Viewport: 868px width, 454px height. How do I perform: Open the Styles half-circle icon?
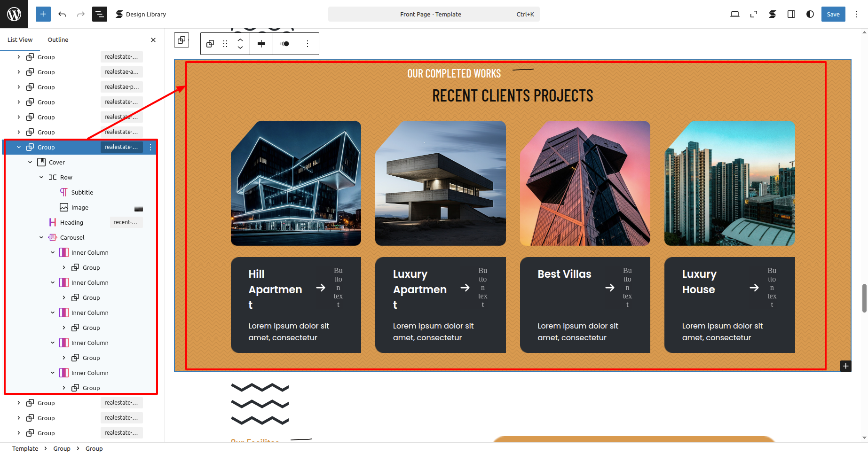pyautogui.click(x=810, y=14)
